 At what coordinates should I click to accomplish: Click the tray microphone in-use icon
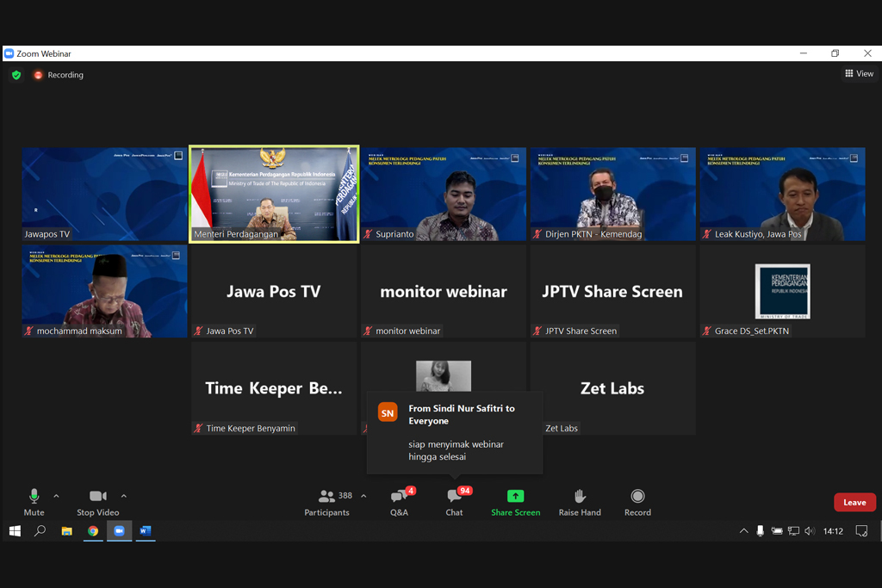pyautogui.click(x=760, y=530)
